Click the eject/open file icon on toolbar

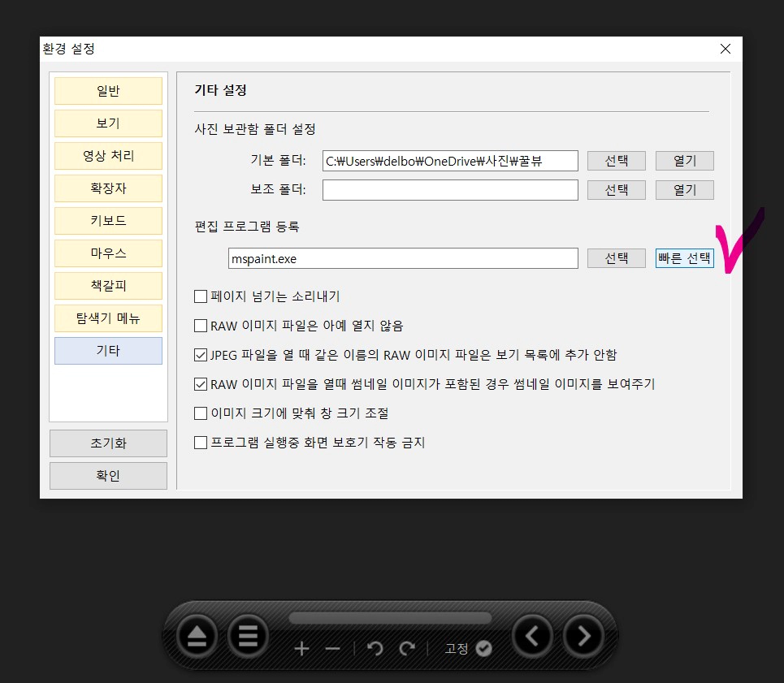(196, 636)
